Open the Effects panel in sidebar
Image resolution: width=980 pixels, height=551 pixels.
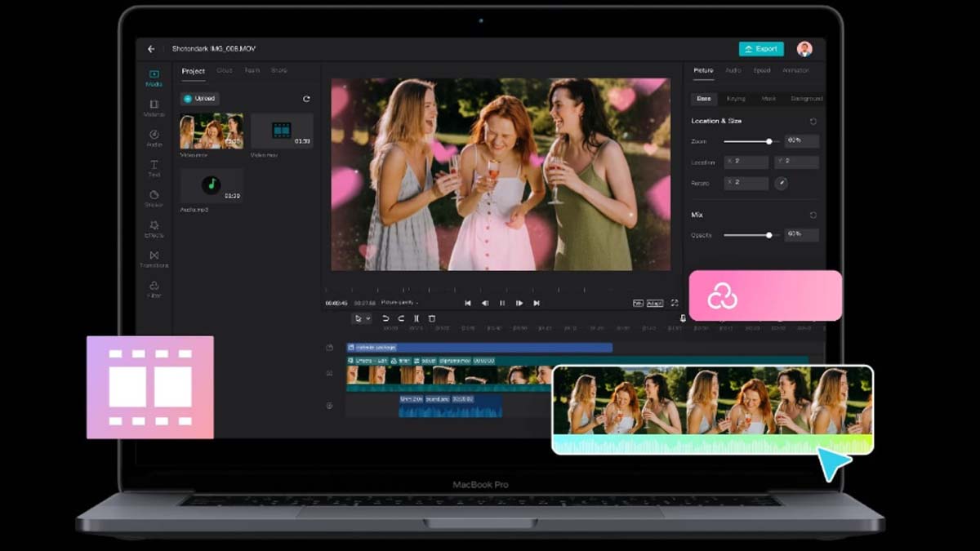(x=154, y=227)
